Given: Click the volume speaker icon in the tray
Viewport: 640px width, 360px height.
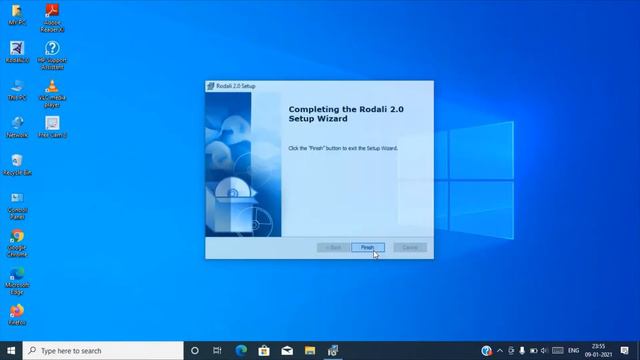Looking at the screenshot, I should 544,351.
